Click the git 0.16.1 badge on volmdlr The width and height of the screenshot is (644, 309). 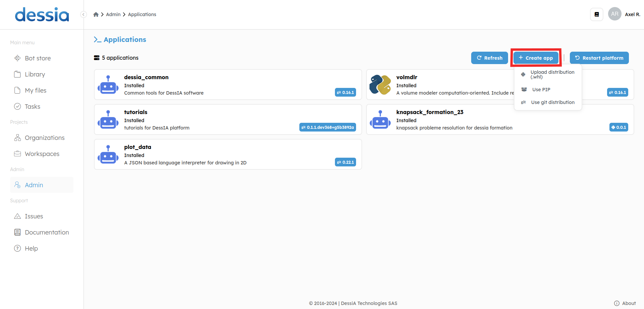(617, 92)
